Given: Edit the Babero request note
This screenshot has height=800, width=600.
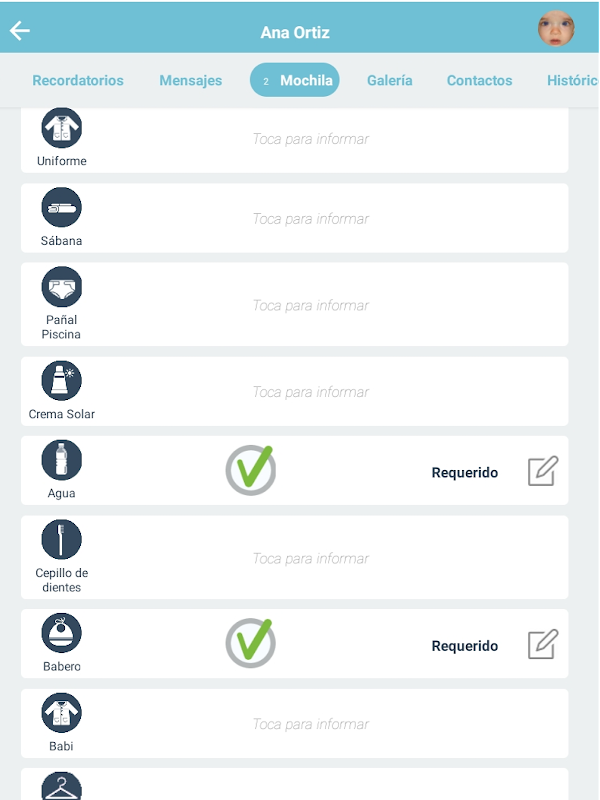Looking at the screenshot, I should click(543, 644).
